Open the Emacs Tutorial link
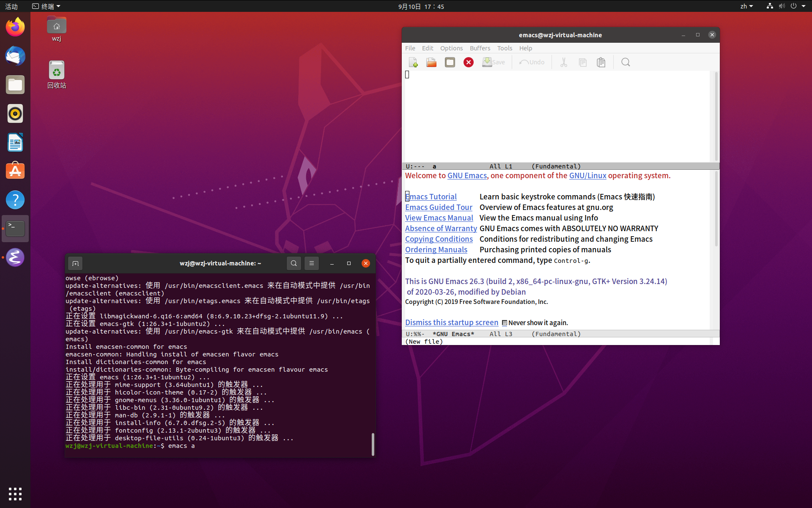This screenshot has height=508, width=812. (x=431, y=197)
